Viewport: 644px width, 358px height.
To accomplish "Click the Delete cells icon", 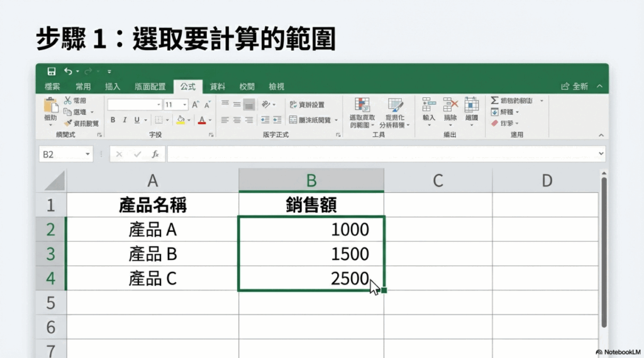I will coord(450,104).
